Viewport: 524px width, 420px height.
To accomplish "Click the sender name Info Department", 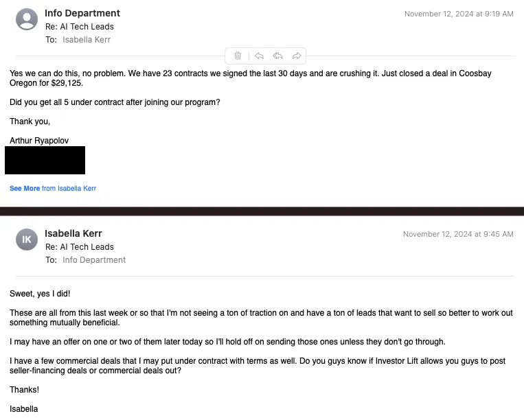I will click(82, 13).
